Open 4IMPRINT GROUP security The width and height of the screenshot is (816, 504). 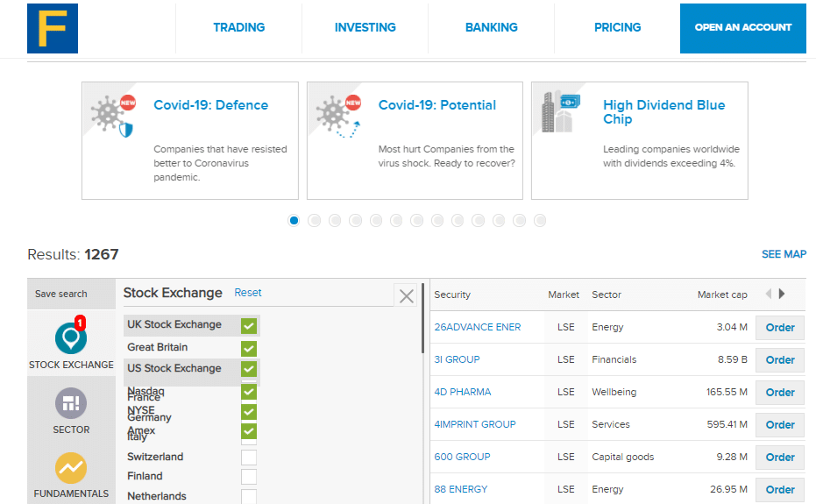[x=475, y=424]
